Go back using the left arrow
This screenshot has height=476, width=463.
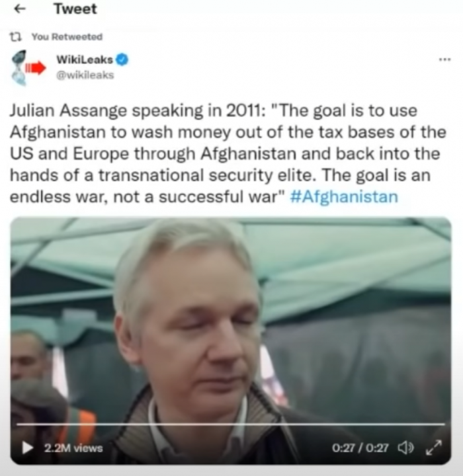pos(20,9)
